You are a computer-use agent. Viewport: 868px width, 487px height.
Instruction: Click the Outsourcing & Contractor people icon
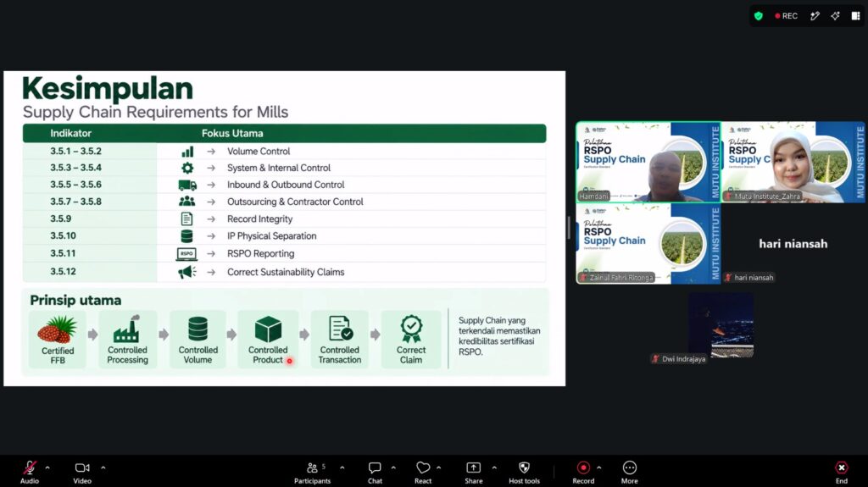click(x=187, y=202)
